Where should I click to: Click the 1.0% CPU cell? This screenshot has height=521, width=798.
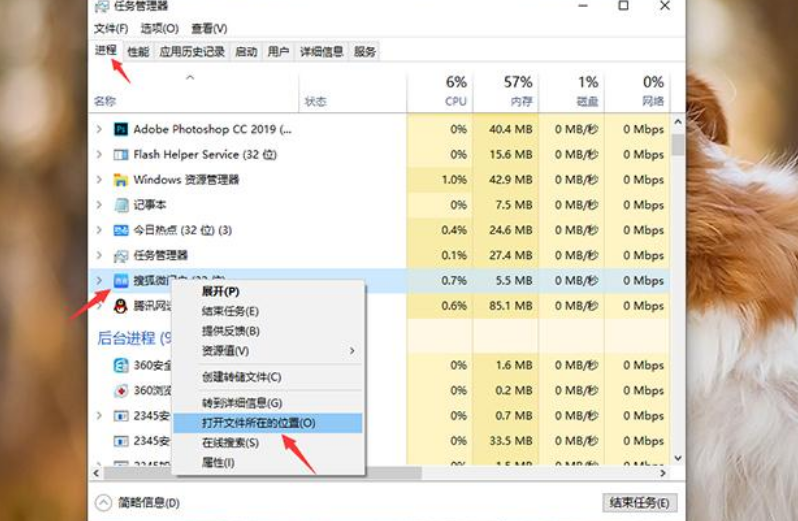(440, 180)
